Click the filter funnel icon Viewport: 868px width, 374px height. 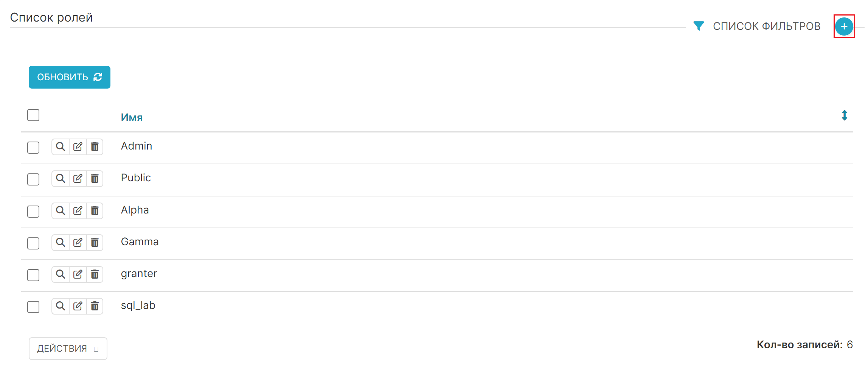699,26
